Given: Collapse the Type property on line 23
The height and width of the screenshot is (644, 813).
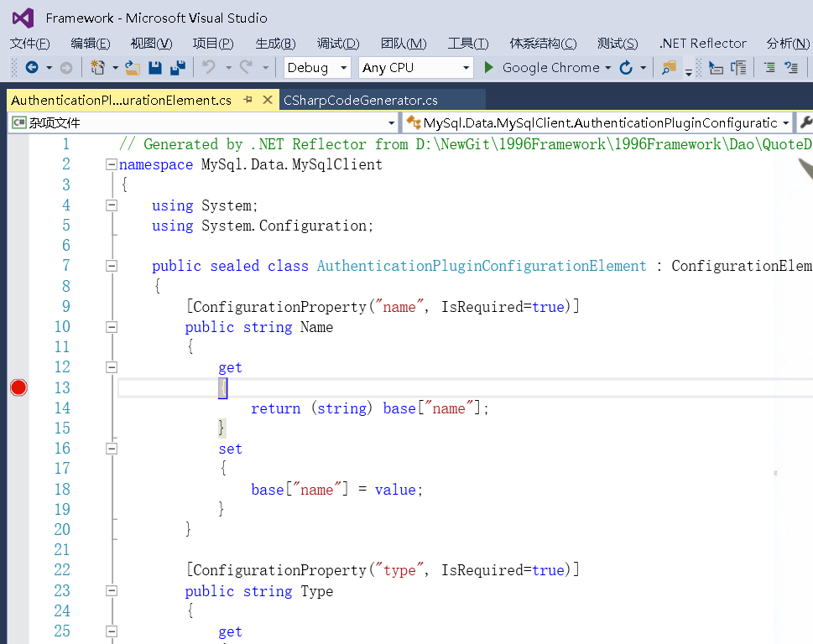Looking at the screenshot, I should point(111,591).
